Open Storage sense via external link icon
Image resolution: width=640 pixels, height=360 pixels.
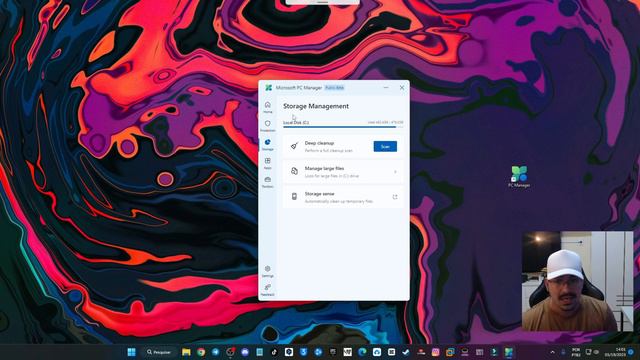pos(395,197)
